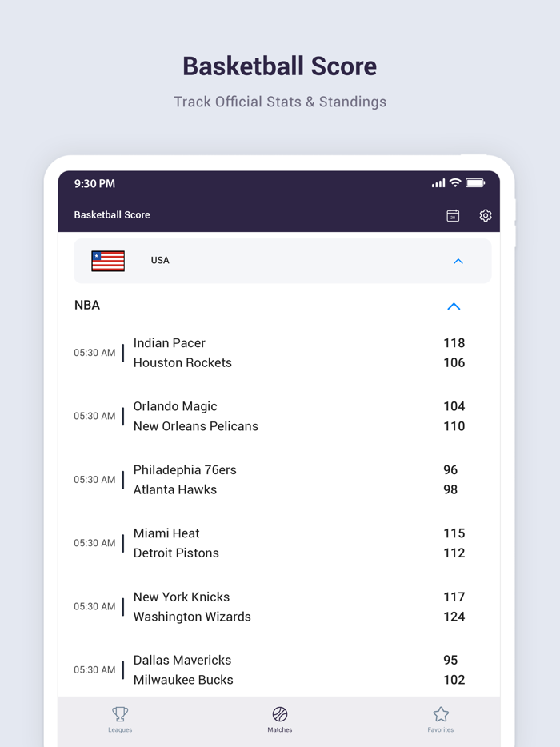Tap the New York Knicks score 117
Screen dimensions: 560x747
[x=454, y=597]
